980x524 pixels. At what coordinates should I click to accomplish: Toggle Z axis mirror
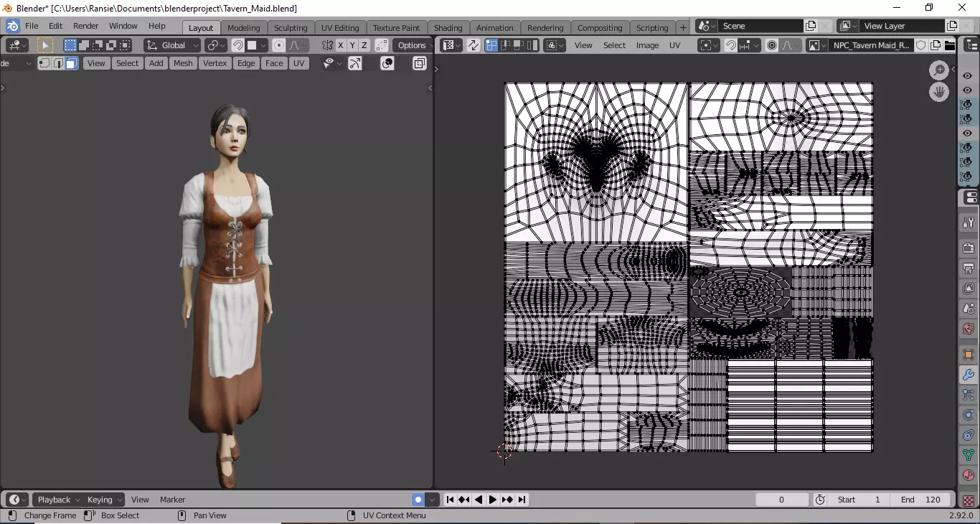[x=364, y=45]
